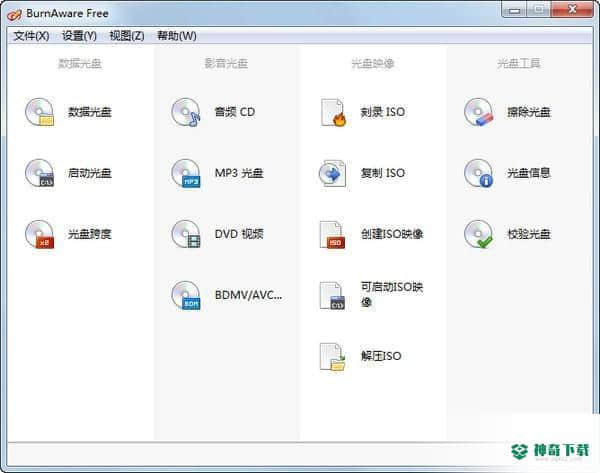Click the 音频 CD music disc icon

click(x=186, y=112)
